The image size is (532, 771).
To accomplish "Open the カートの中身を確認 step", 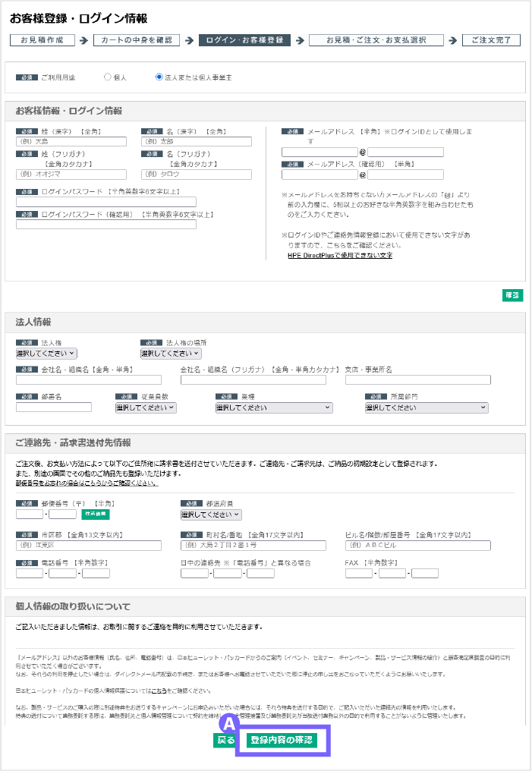I will [x=137, y=40].
